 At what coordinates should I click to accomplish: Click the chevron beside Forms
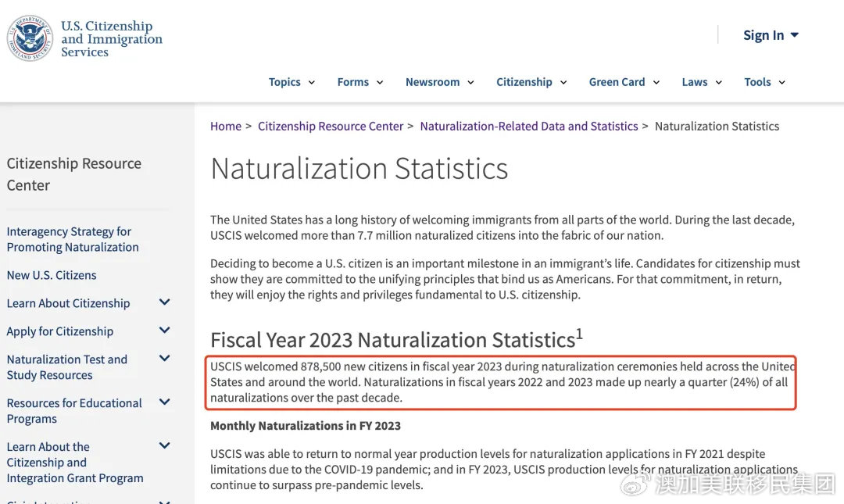pos(380,82)
